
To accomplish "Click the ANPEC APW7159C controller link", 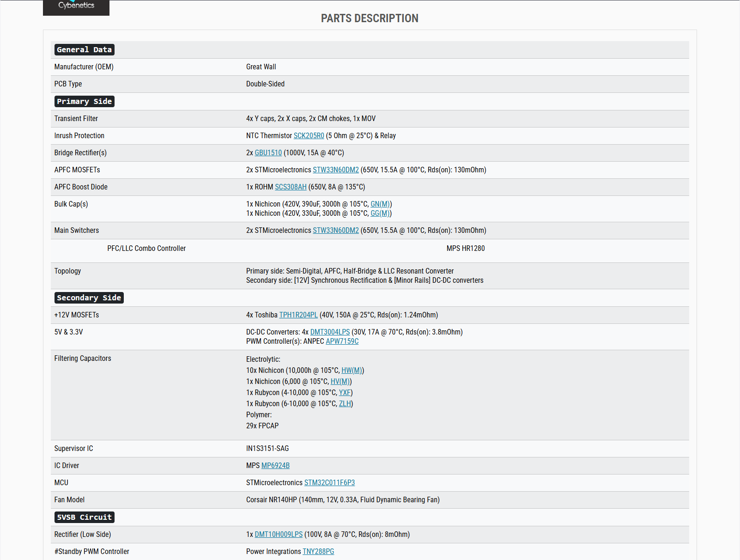I will click(342, 341).
